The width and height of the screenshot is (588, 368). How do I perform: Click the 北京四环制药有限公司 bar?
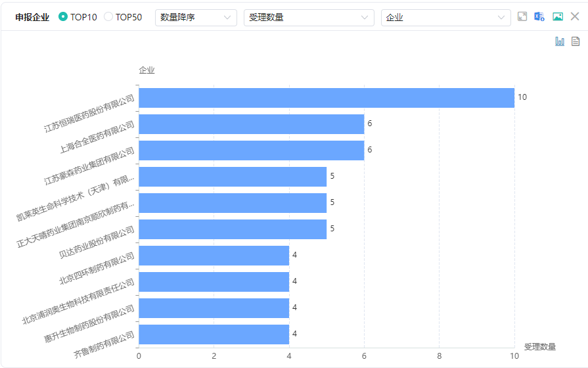tap(214, 256)
